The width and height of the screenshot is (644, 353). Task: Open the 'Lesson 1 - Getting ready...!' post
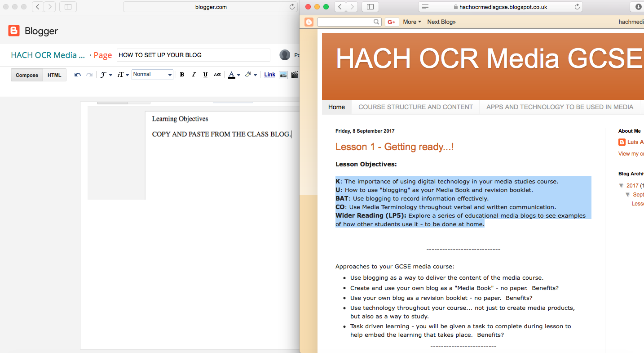395,147
